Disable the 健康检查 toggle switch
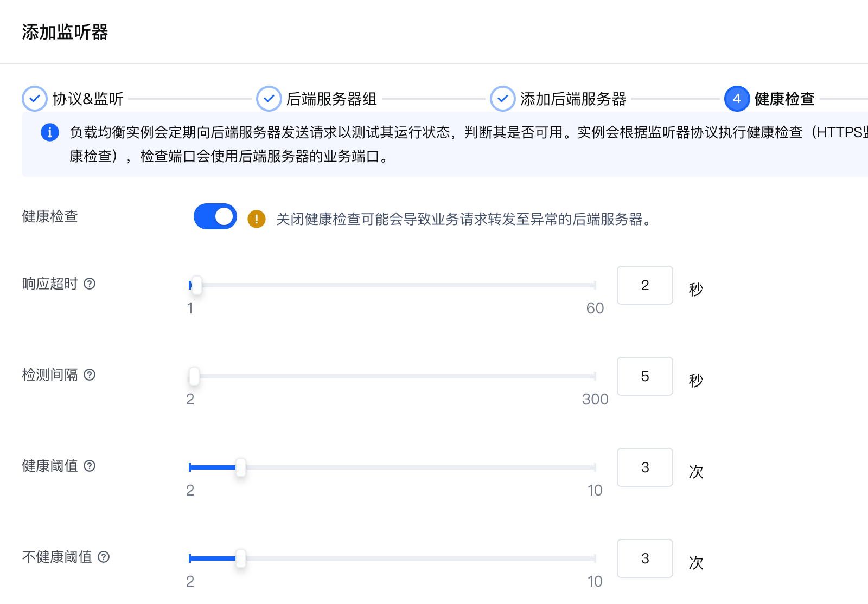The height and width of the screenshot is (604, 868). click(x=215, y=217)
